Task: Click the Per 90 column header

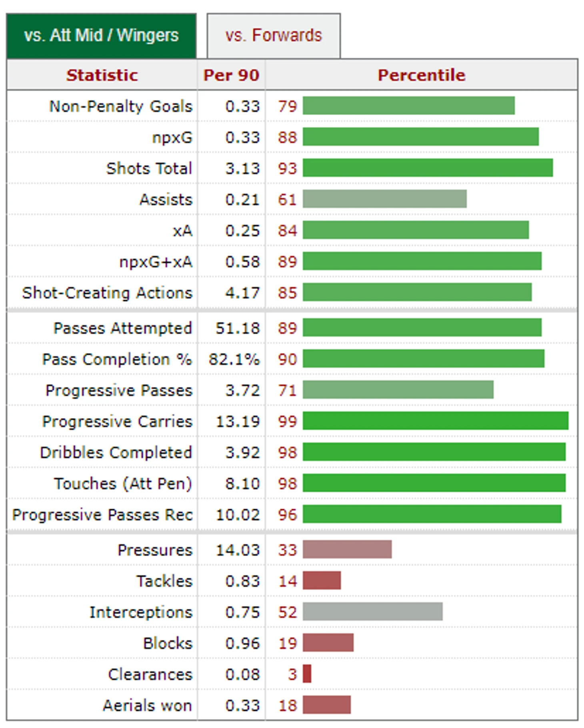Action: [231, 75]
